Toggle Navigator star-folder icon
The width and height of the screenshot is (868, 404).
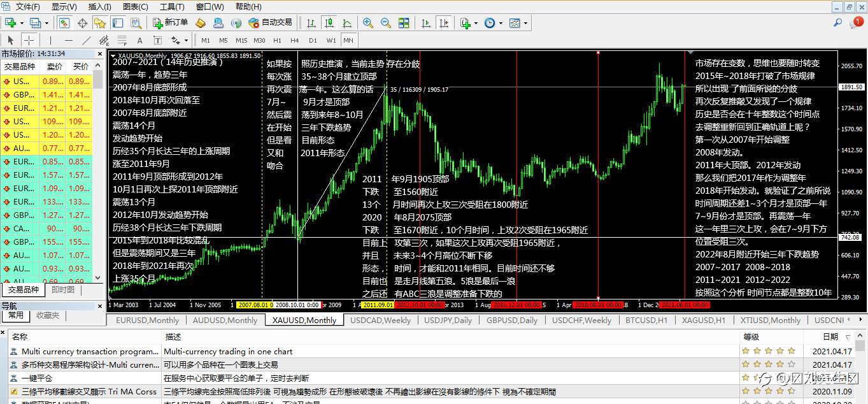click(100, 22)
